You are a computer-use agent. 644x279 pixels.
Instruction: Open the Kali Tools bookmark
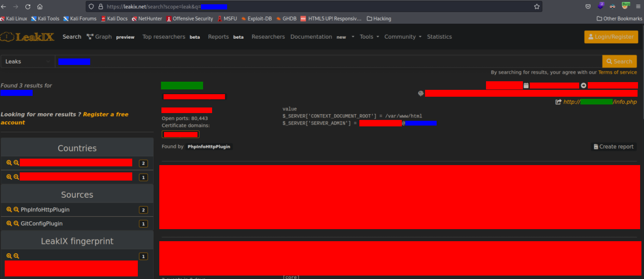45,18
